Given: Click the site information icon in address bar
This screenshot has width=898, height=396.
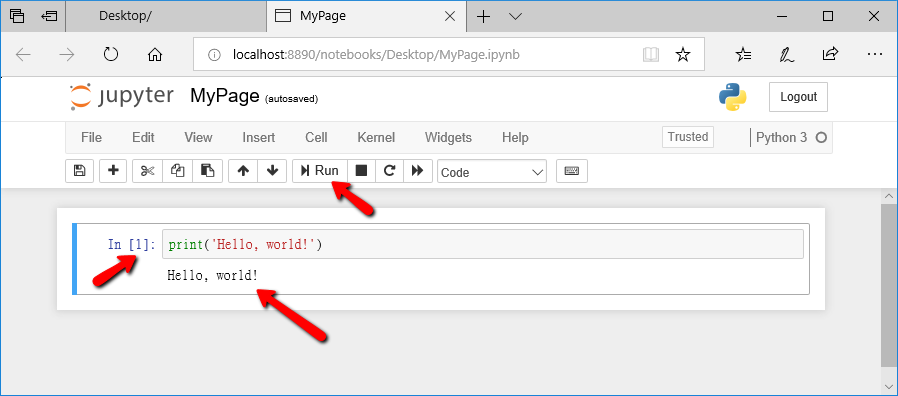Looking at the screenshot, I should coord(214,55).
